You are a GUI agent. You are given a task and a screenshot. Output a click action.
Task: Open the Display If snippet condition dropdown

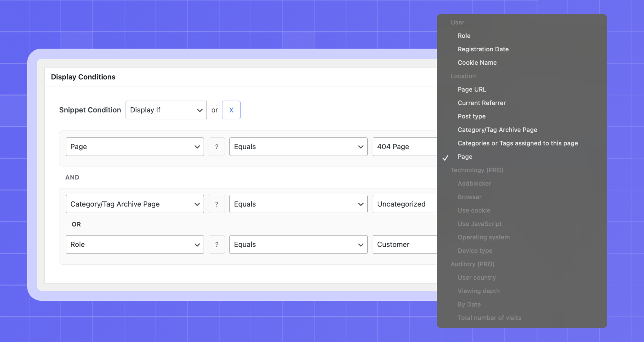(166, 110)
